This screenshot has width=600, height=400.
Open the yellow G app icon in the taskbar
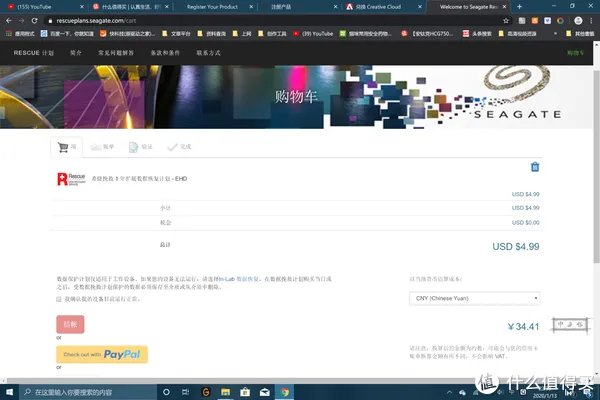[206, 392]
